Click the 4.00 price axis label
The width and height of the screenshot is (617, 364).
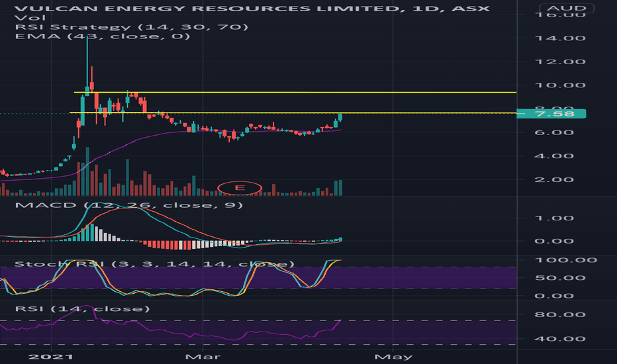[554, 156]
